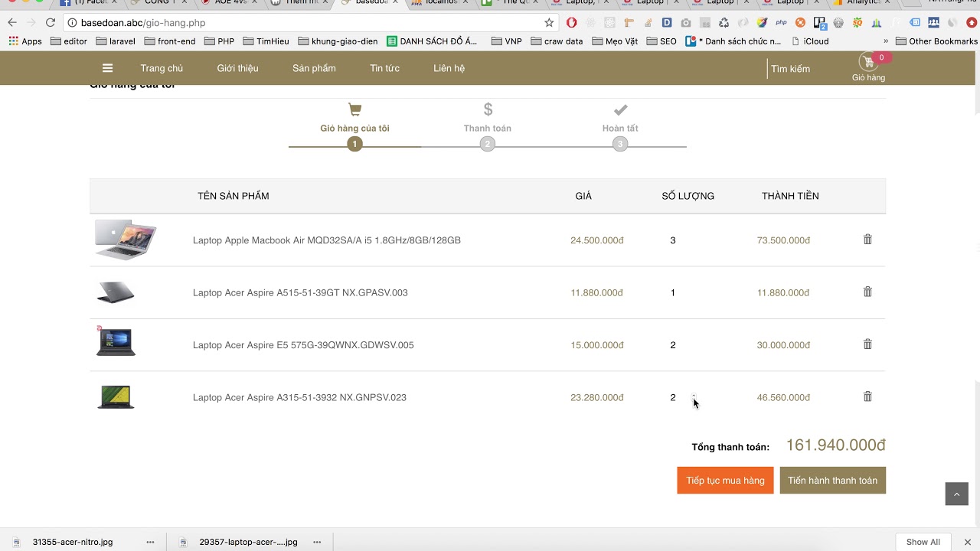
Task: Click the Acer Aspire E5 575G laptop thumbnail
Action: (116, 341)
